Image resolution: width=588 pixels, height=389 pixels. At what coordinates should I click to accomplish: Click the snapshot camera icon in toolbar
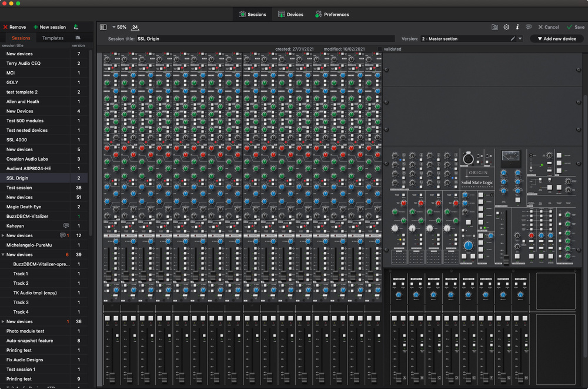click(495, 27)
